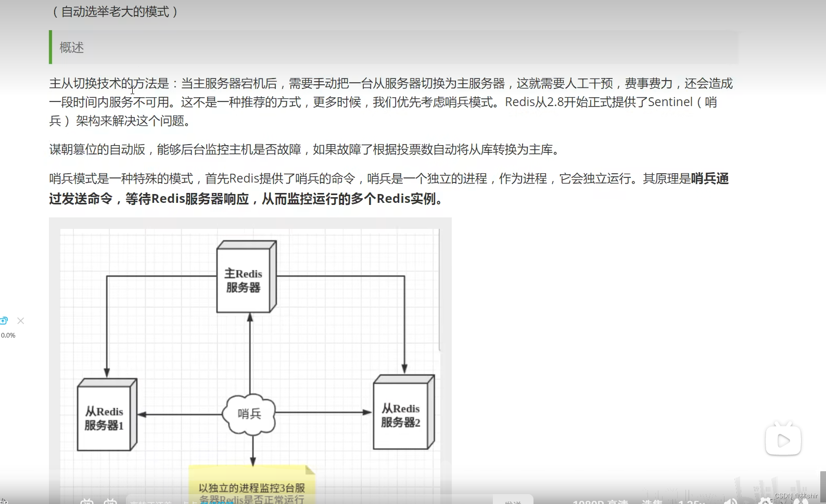The width and height of the screenshot is (826, 504).
Task: Click the Bilibili TV play button
Action: [783, 440]
